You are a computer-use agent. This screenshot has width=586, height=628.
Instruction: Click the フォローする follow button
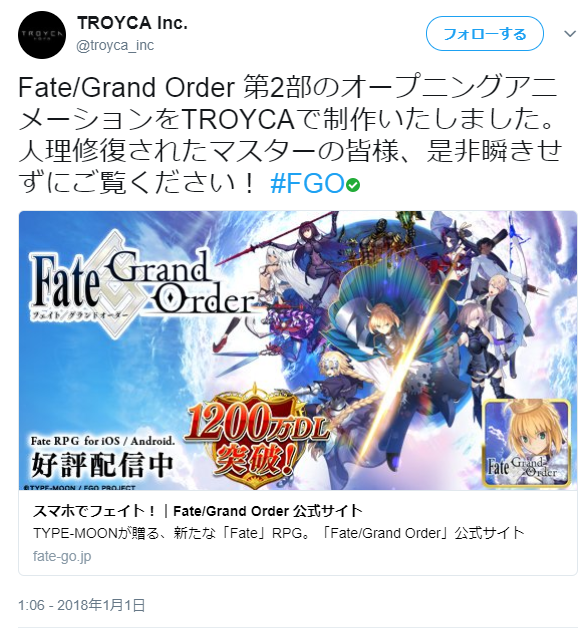[x=485, y=34]
